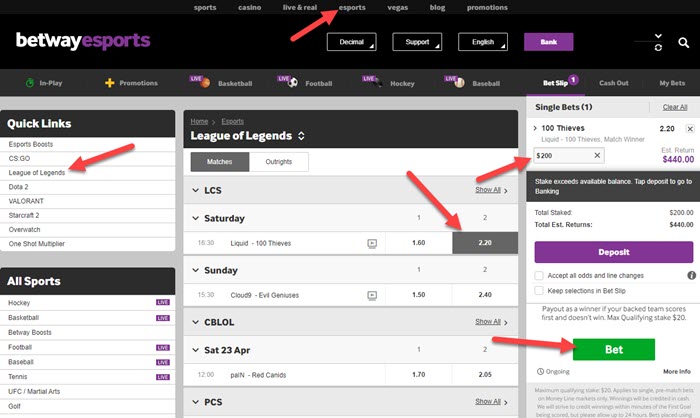This screenshot has height=418, width=700.
Task: Collapse the Saturday matches group
Action: coord(195,218)
